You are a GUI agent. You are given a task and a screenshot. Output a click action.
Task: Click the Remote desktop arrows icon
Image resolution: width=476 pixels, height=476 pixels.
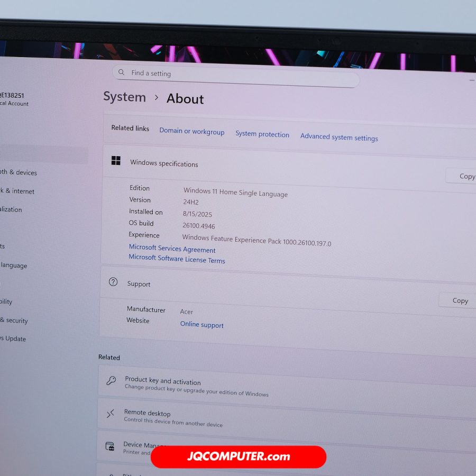[x=110, y=414]
